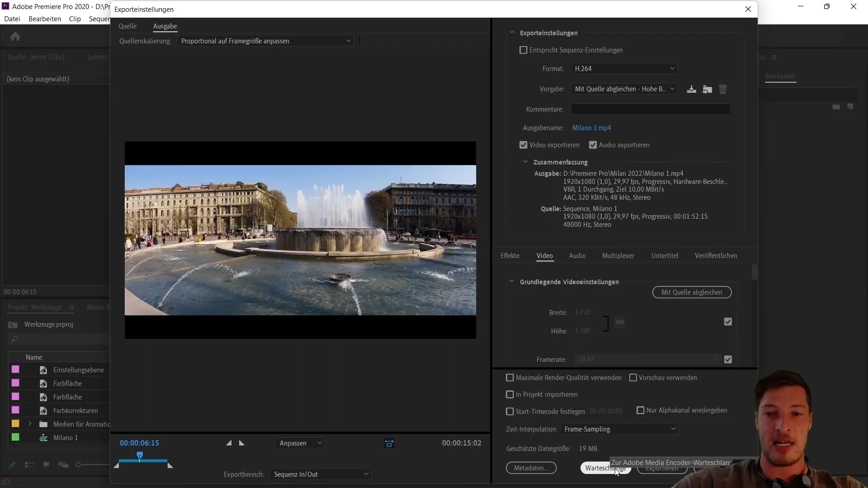Toggle the width-height link icon
This screenshot has height=488, width=868.
coord(620,322)
